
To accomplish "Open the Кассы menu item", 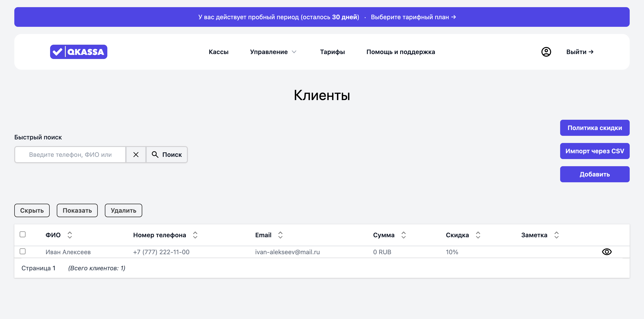I will [x=218, y=52].
